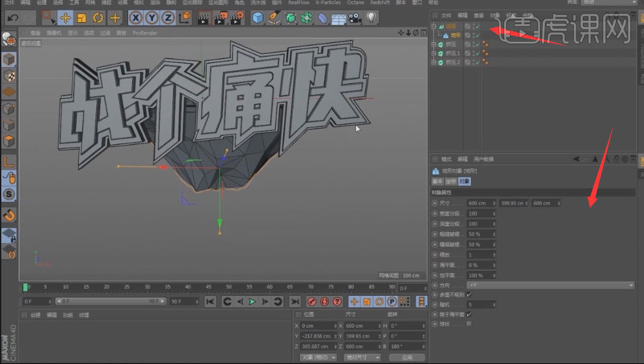Open the 绝对尺寸 size mode dropdown

(362, 357)
